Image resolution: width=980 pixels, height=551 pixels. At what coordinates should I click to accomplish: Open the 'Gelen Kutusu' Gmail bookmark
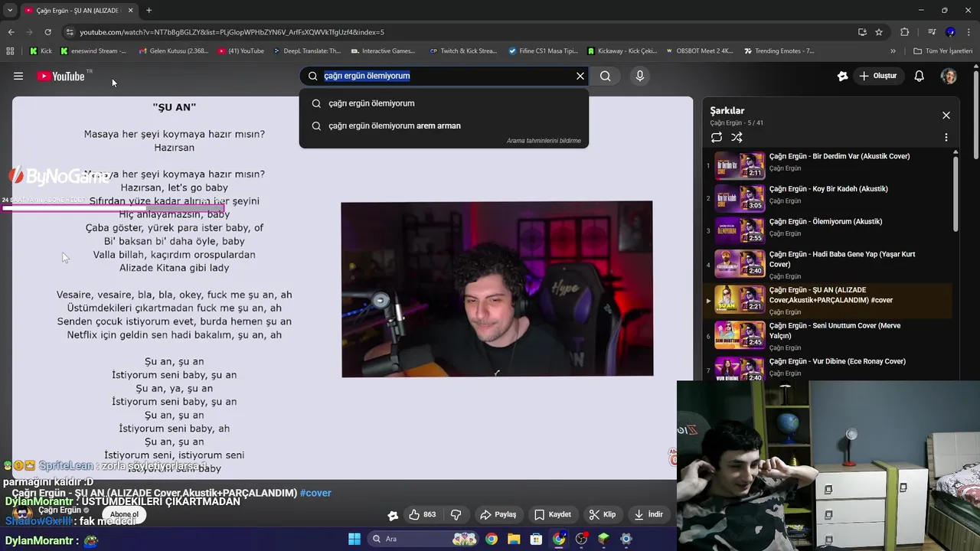tap(173, 51)
